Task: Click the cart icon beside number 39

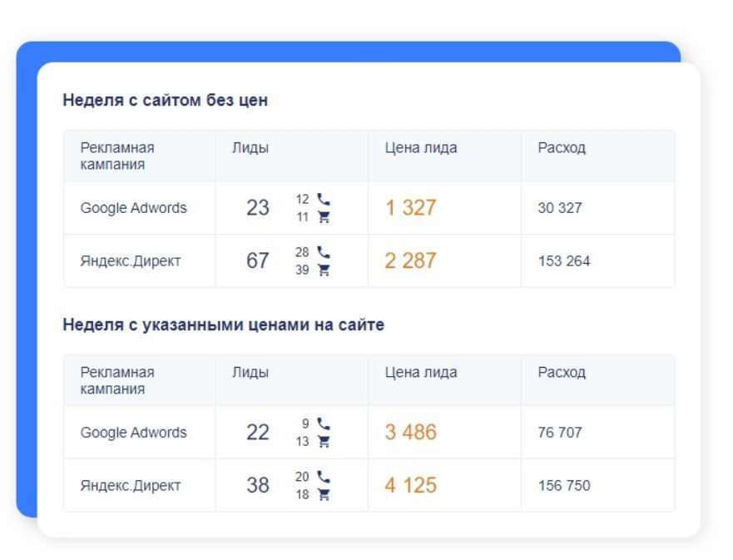Action: pyautogui.click(x=324, y=270)
